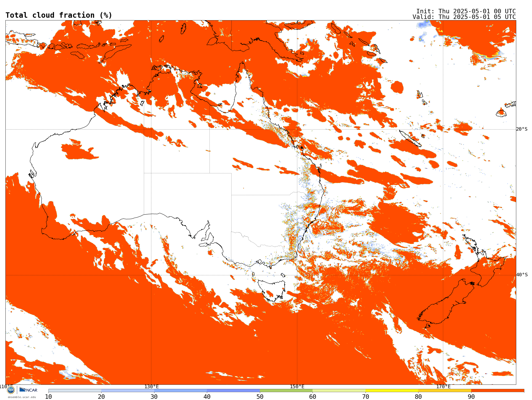Screen dimensions: 532x400
Task: Click the New Caledonia island outline
Action: 410,138
